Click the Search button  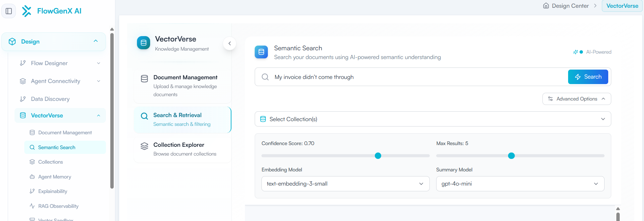pyautogui.click(x=588, y=77)
